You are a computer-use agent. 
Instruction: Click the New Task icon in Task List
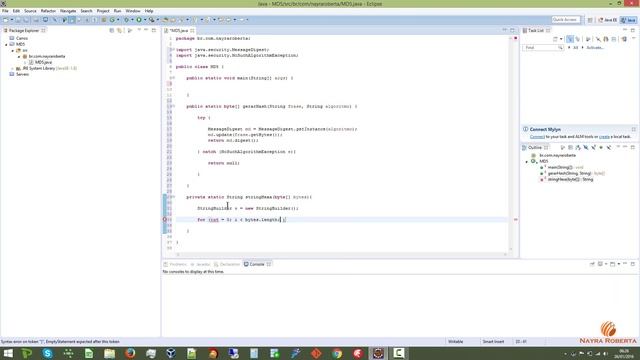click(555, 39)
